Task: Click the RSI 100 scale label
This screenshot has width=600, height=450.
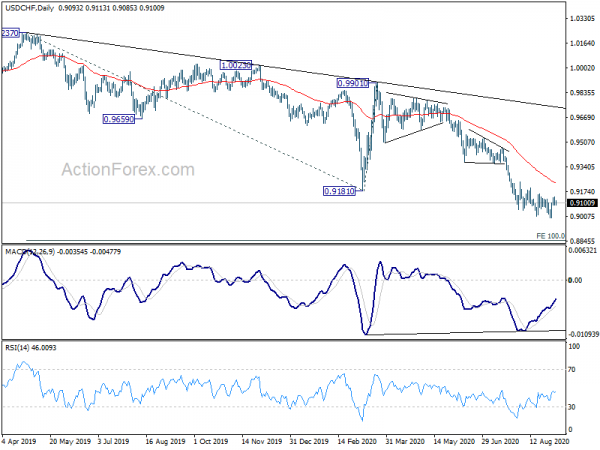Action: (x=574, y=347)
